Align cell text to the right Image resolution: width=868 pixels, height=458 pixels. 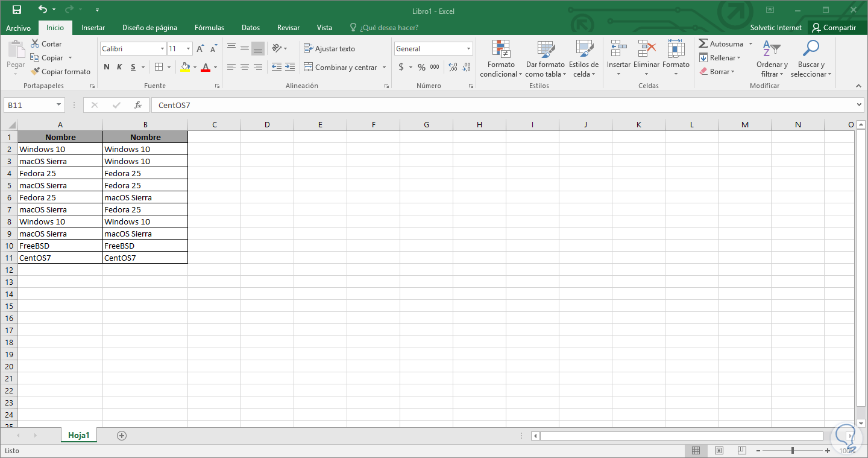(x=258, y=67)
